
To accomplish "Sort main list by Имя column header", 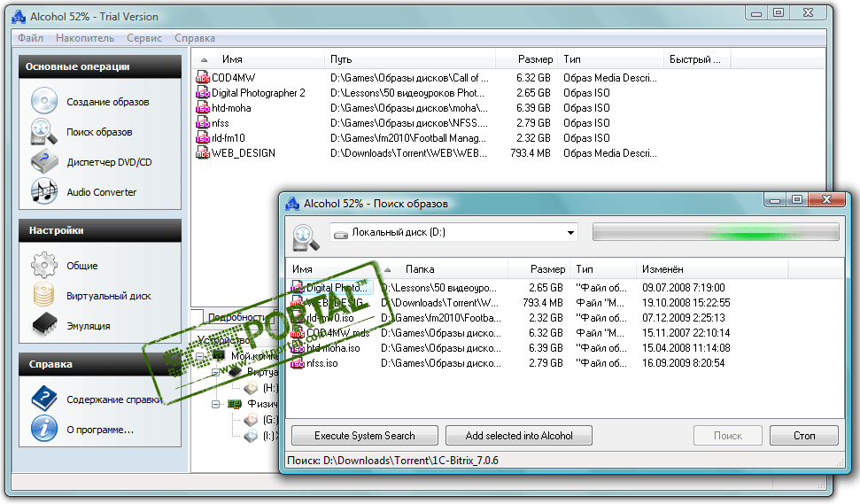I will point(258,59).
